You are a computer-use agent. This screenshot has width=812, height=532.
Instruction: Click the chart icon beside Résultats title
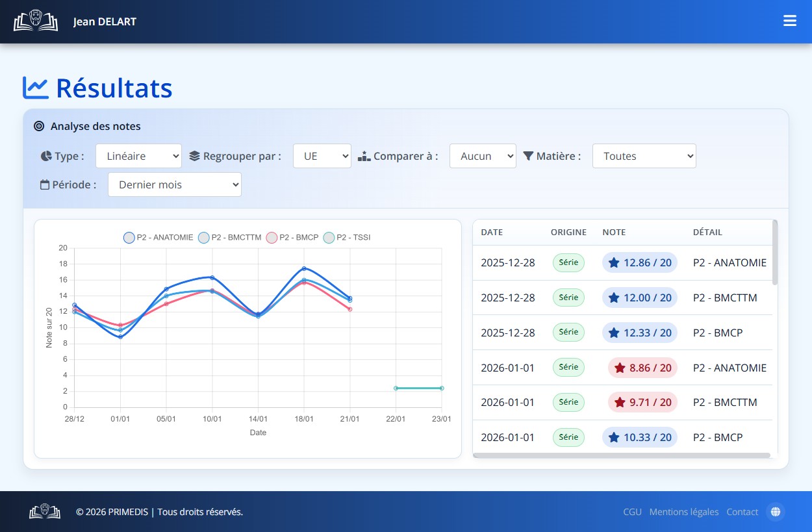pyautogui.click(x=36, y=88)
